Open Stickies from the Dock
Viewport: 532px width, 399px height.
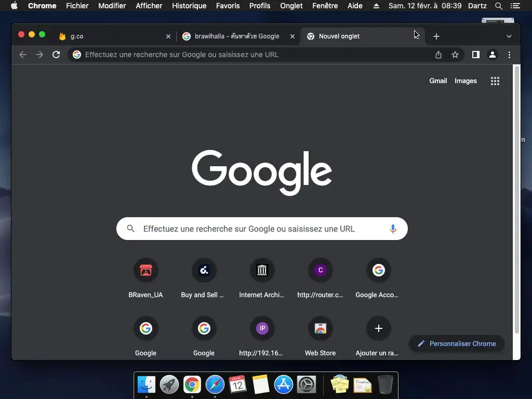point(340,385)
